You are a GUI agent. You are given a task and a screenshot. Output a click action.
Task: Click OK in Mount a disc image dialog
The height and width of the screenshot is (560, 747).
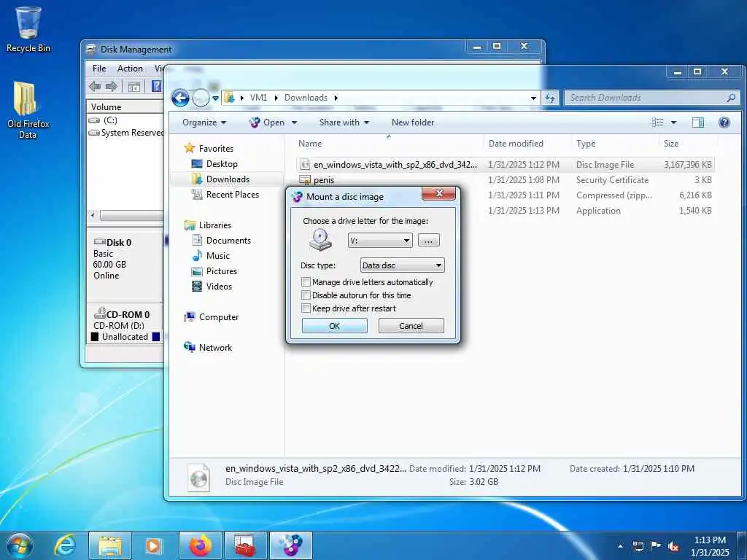[334, 326]
